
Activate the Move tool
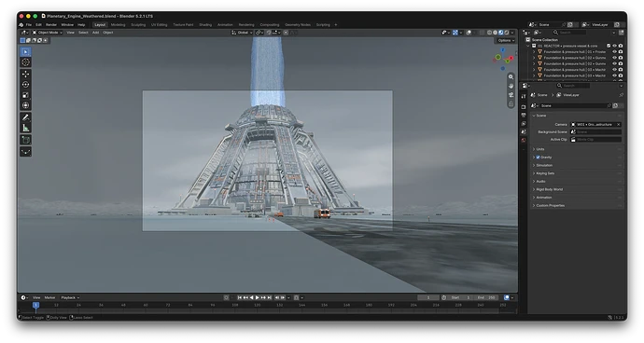25,75
